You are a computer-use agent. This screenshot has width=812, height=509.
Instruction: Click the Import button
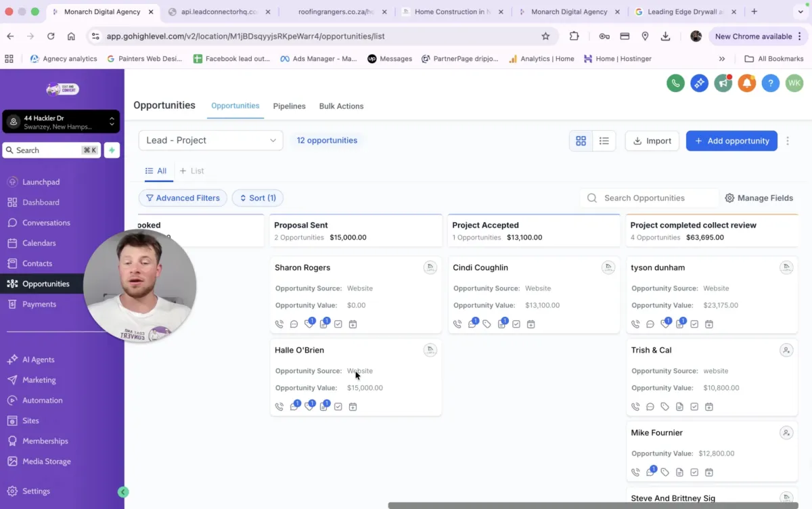coord(652,141)
